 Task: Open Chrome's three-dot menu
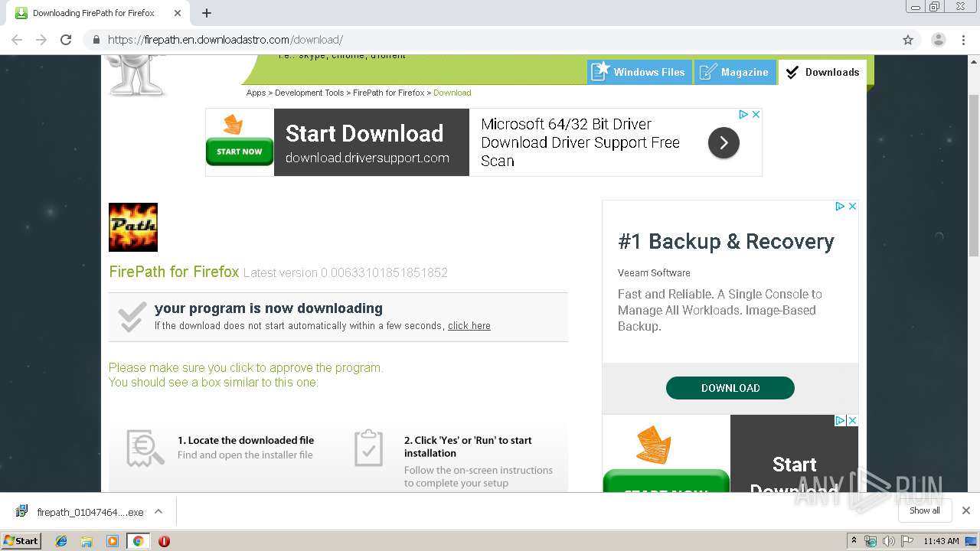pyautogui.click(x=963, y=40)
